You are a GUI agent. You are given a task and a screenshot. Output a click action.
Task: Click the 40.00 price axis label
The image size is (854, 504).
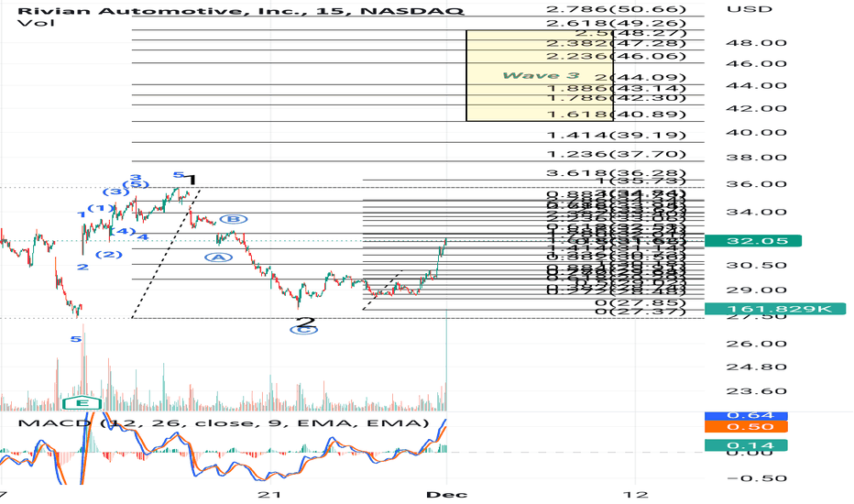(757, 132)
